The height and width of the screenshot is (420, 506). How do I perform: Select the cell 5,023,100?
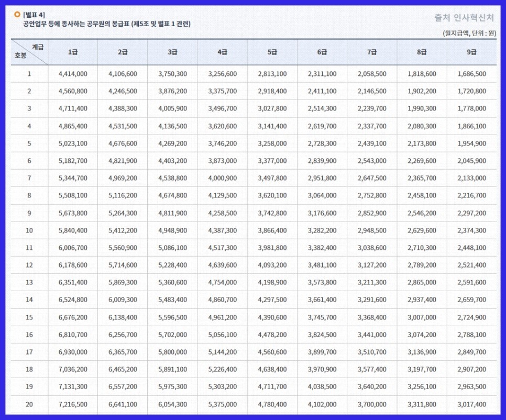(x=73, y=143)
